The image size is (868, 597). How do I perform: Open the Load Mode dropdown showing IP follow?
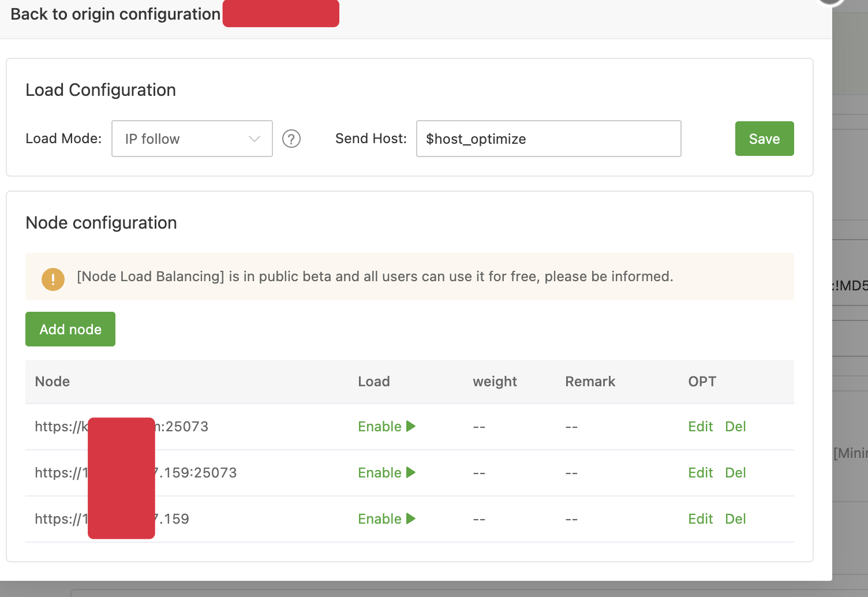[192, 139]
